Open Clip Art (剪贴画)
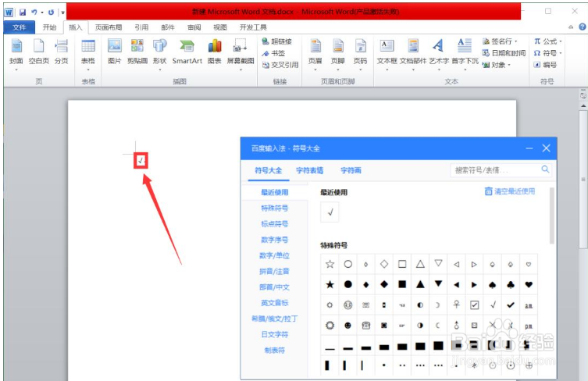Image resolution: width=588 pixels, height=381 pixels. coord(137,52)
